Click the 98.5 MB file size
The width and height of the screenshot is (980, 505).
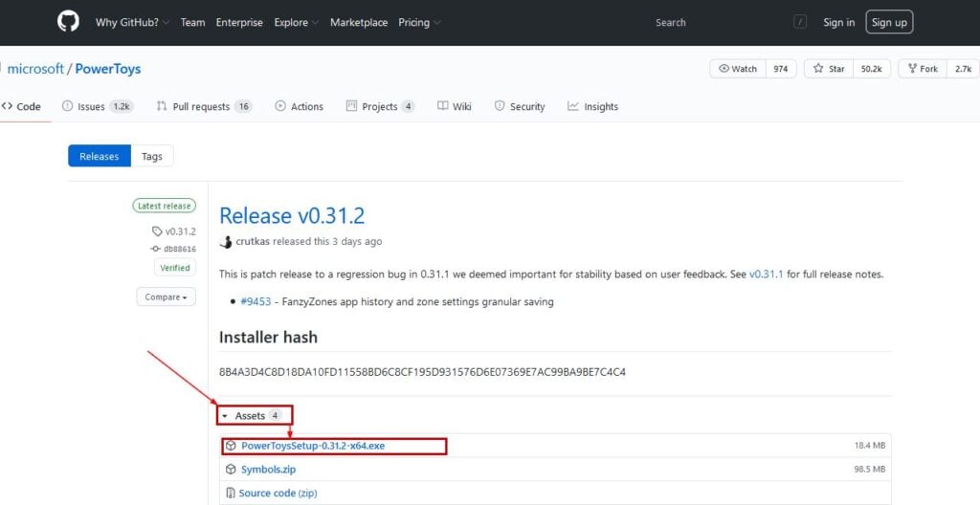coord(870,470)
